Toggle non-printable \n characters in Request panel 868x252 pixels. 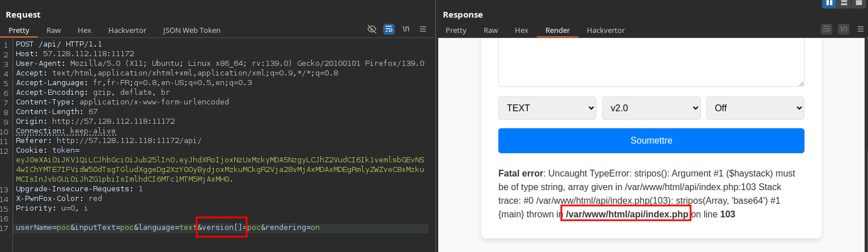tap(406, 29)
